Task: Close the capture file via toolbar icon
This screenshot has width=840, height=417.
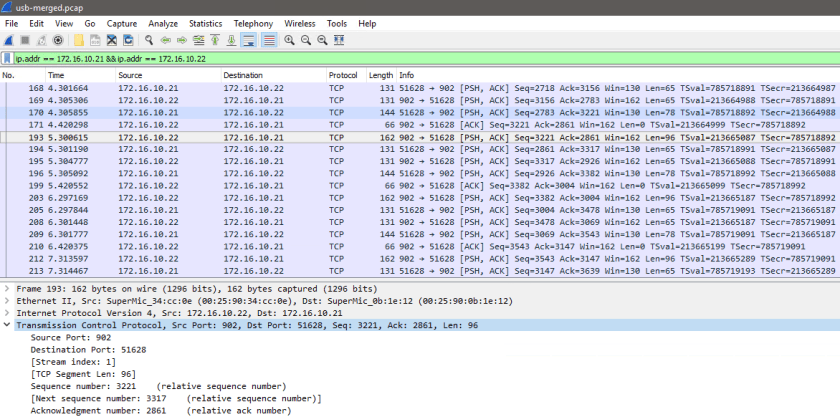Action: pos(111,40)
